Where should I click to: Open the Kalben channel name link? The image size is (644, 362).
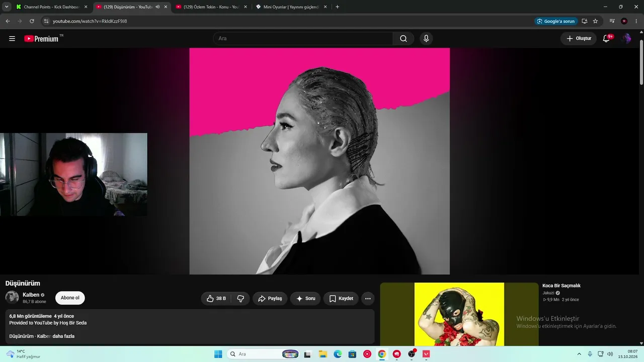coord(31,295)
